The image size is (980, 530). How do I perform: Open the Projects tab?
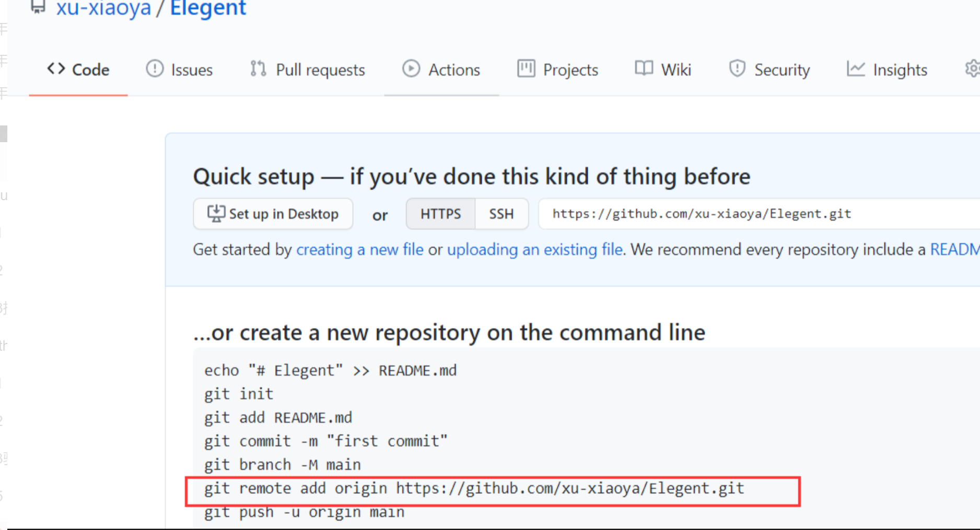pyautogui.click(x=557, y=70)
